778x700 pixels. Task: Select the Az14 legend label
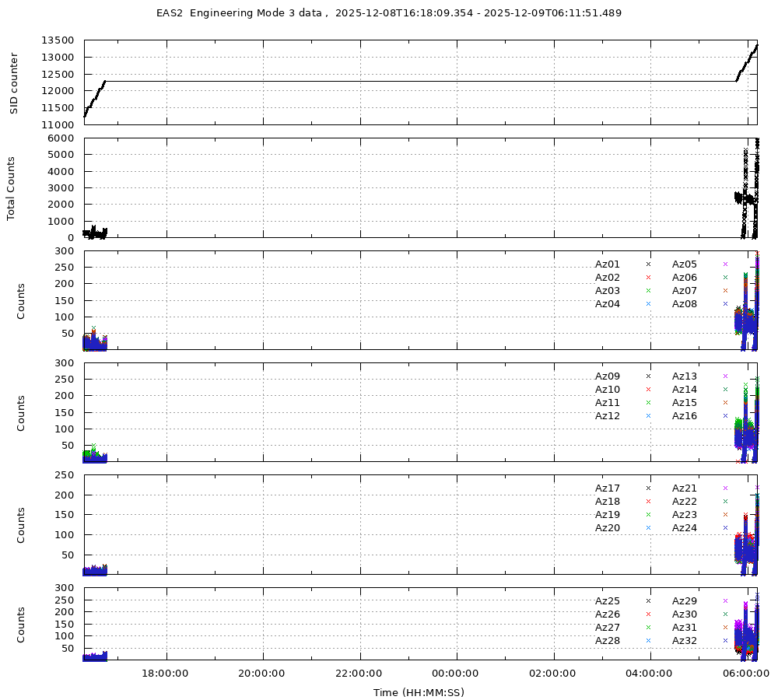685,390
